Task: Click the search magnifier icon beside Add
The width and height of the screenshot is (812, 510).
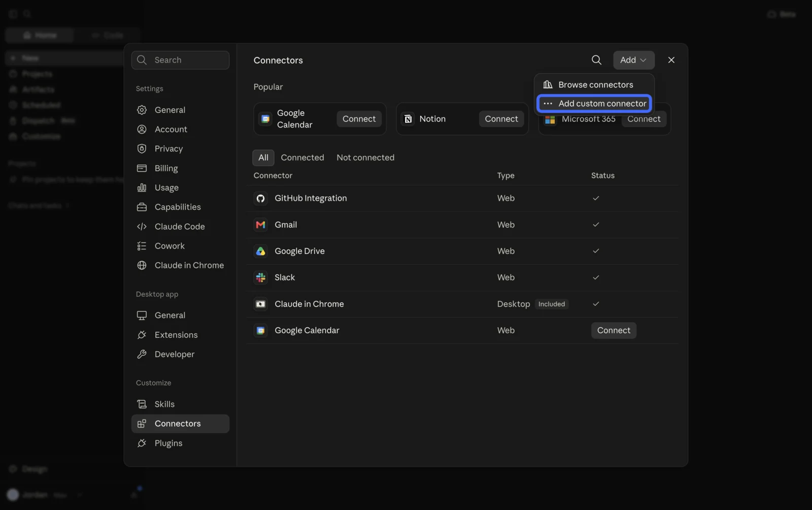Action: [596, 60]
